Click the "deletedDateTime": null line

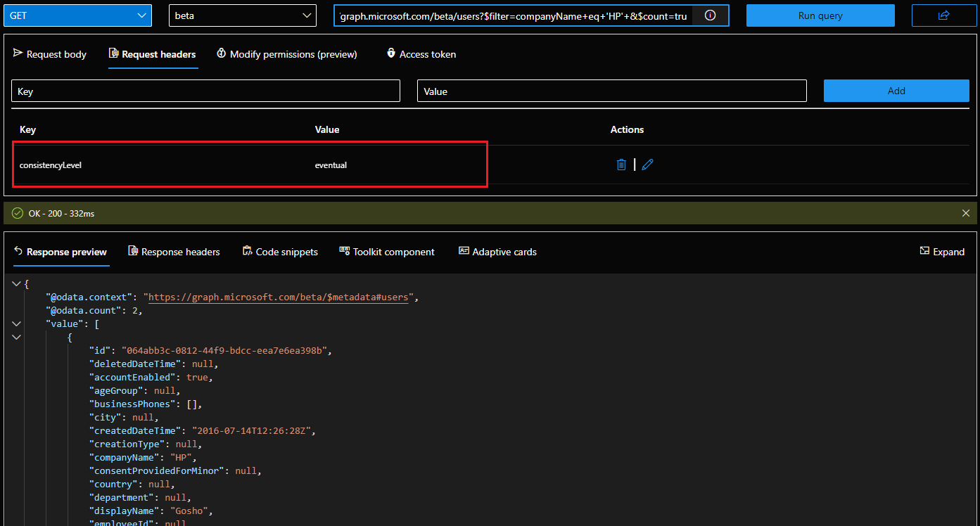(x=153, y=364)
